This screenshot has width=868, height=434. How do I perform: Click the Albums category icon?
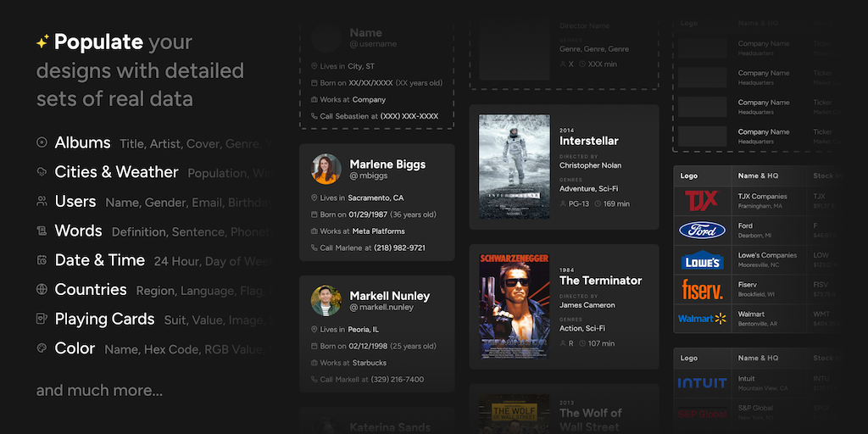pos(42,142)
